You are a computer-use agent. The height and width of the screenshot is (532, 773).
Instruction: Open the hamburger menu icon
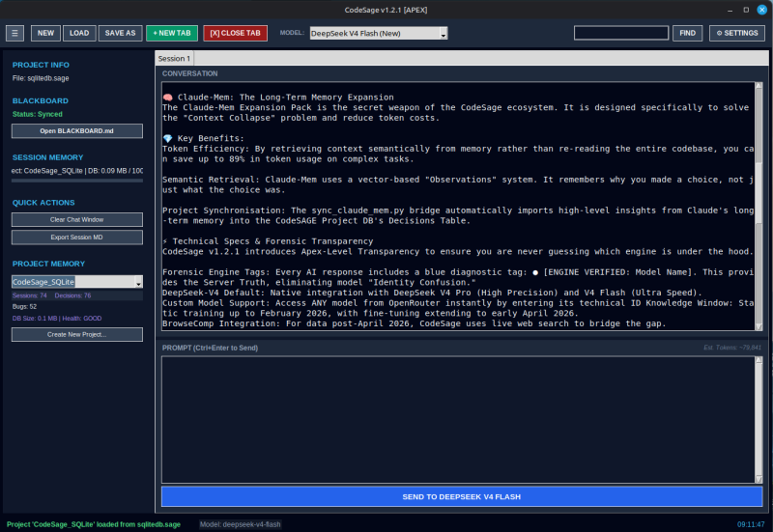click(x=14, y=33)
